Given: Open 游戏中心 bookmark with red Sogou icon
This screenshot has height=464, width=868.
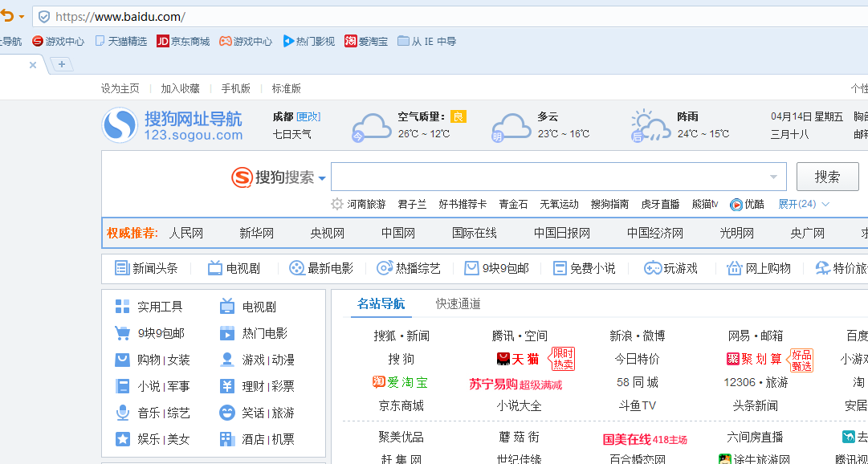Looking at the screenshot, I should (x=58, y=41).
